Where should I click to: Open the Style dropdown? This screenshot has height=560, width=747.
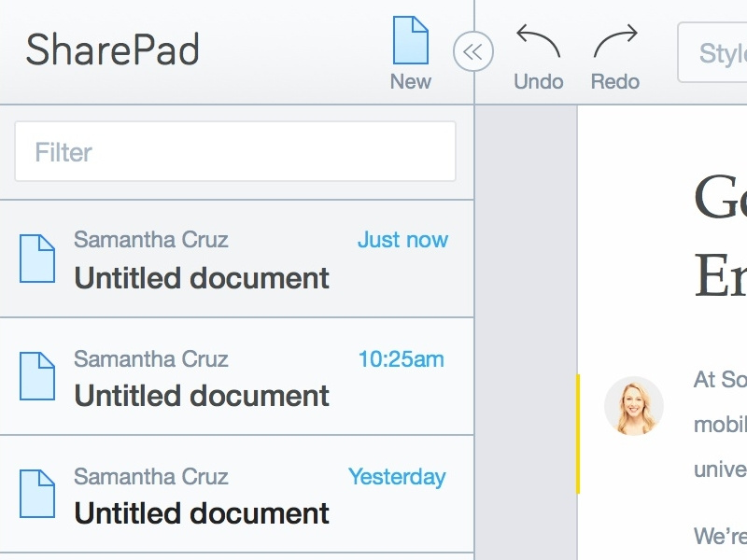pos(714,52)
